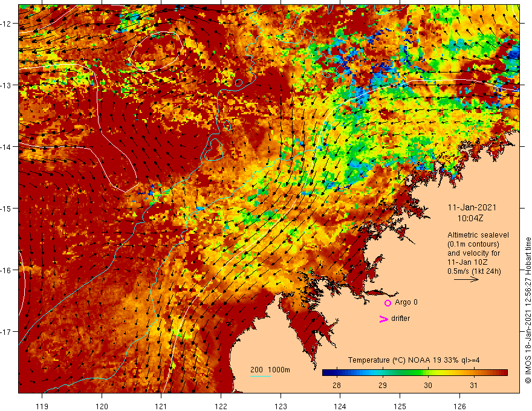532x411 pixels.
Task: Click the 'and velocity for' legend line
Action: click(473, 253)
